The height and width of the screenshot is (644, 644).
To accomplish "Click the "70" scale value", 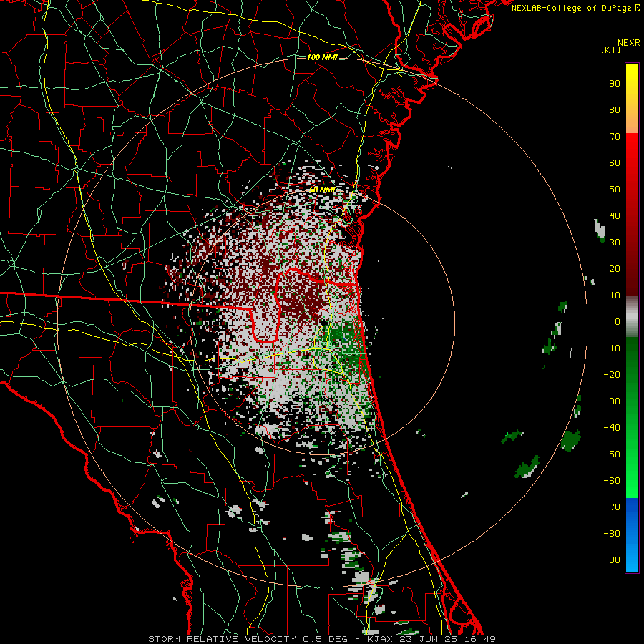I will point(615,137).
